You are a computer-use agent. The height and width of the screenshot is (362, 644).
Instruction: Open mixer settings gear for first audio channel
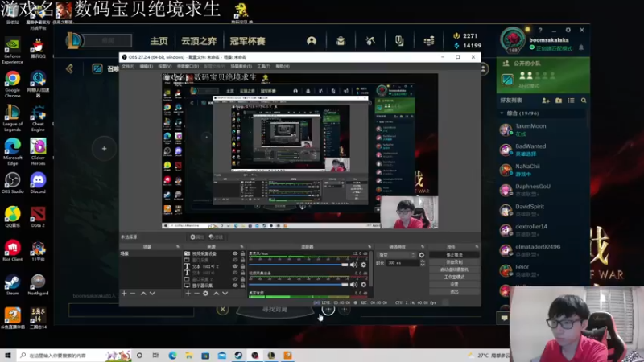click(x=364, y=265)
